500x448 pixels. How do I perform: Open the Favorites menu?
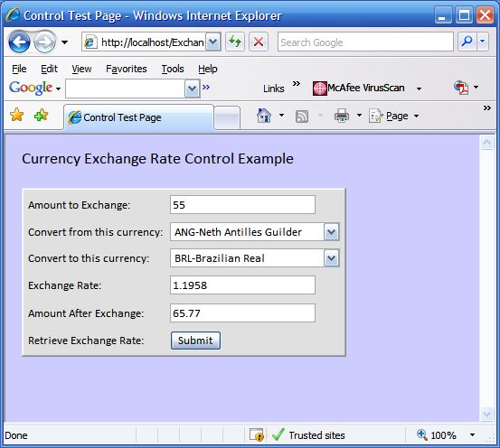pyautogui.click(x=127, y=69)
